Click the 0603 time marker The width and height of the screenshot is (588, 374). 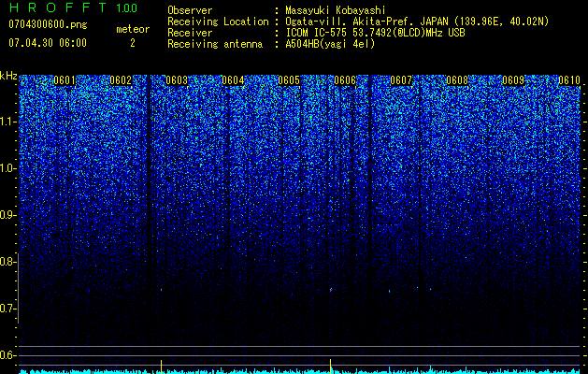177,80
